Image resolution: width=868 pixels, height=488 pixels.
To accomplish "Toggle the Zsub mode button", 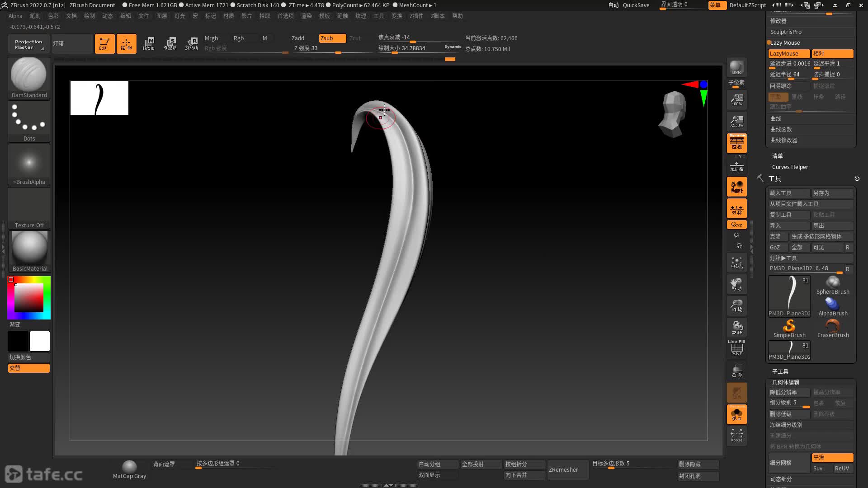I will [332, 38].
